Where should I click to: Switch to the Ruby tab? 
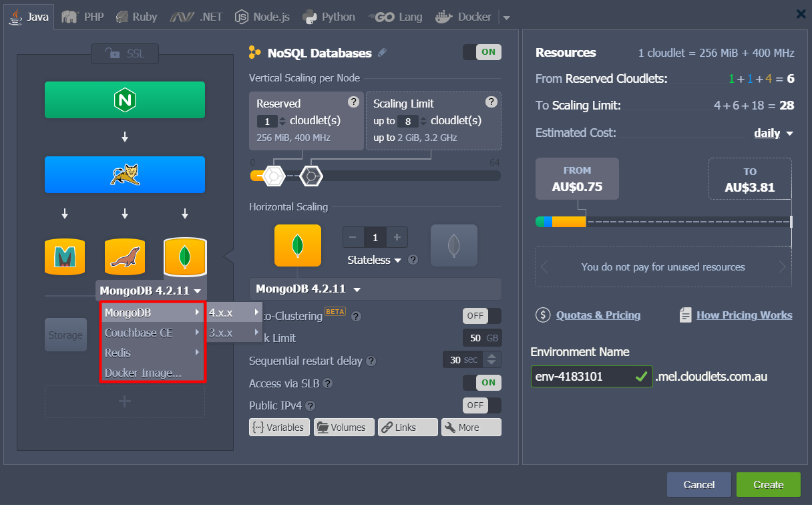136,17
